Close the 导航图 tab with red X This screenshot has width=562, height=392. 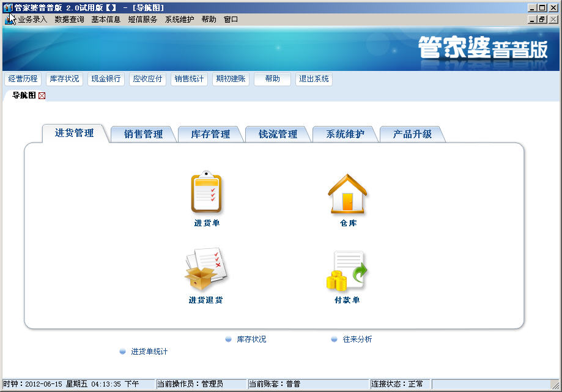pos(42,95)
